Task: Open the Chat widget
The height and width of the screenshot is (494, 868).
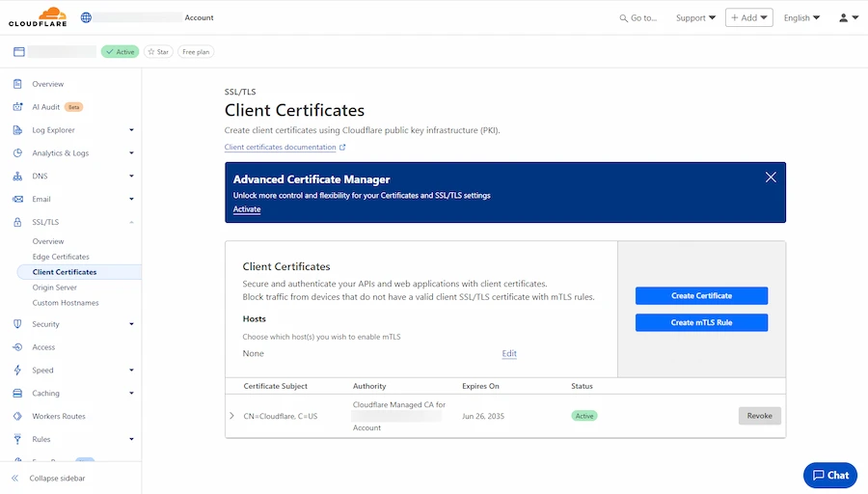Action: pyautogui.click(x=830, y=475)
